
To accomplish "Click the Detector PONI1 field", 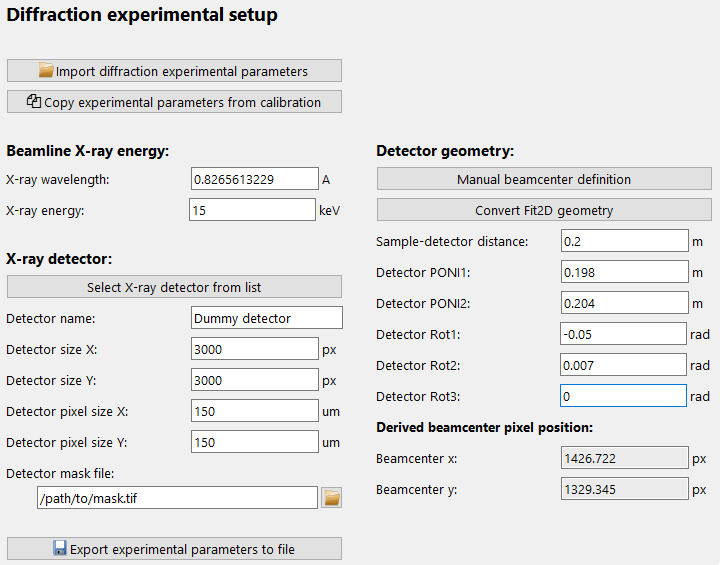I will click(x=624, y=272).
